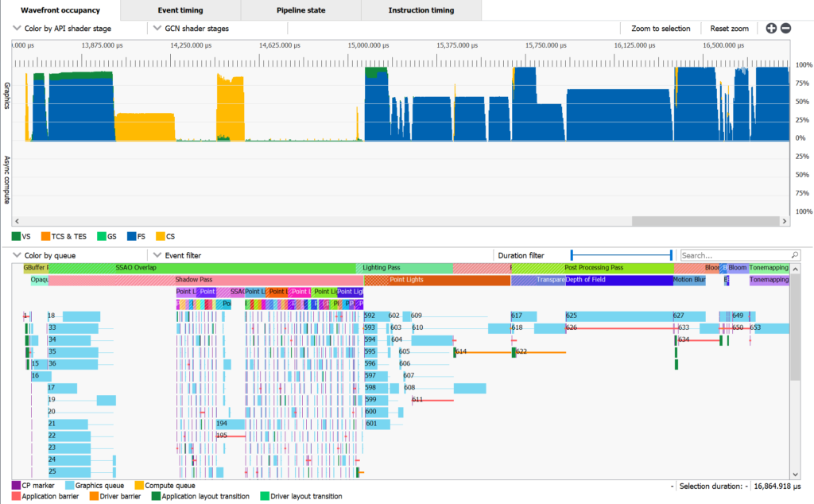The image size is (814, 504).
Task: Switch to the Event timing tab
Action: click(180, 10)
